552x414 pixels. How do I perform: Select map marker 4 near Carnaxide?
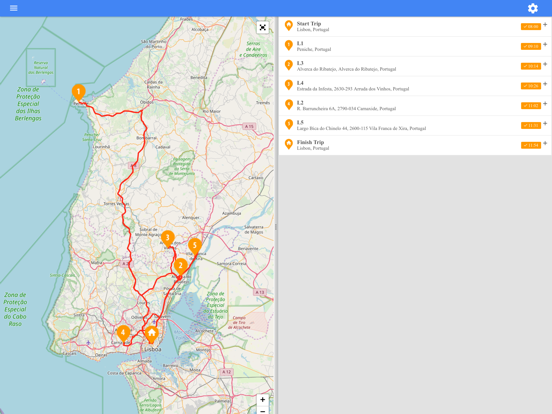pos(123,334)
